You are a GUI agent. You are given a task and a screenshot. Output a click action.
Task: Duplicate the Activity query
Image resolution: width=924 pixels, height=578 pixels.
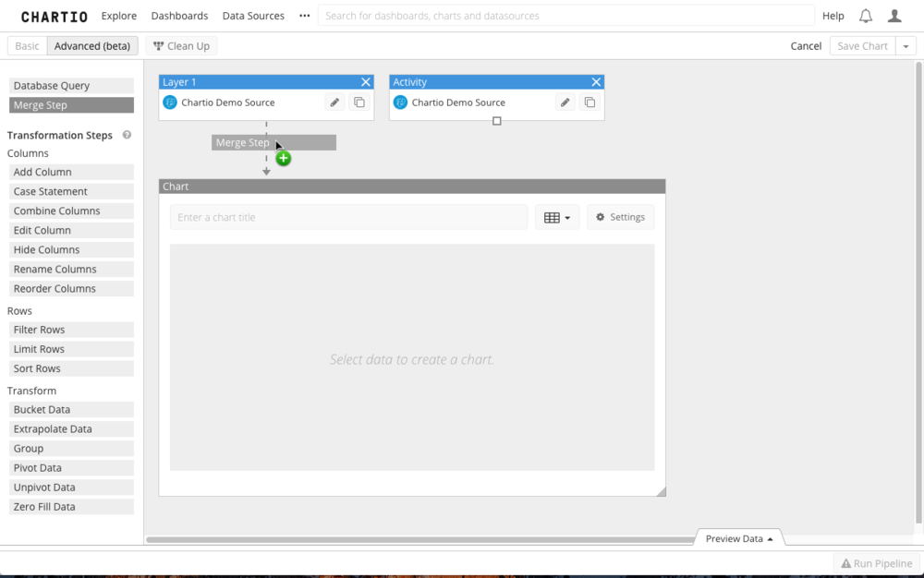pos(590,102)
